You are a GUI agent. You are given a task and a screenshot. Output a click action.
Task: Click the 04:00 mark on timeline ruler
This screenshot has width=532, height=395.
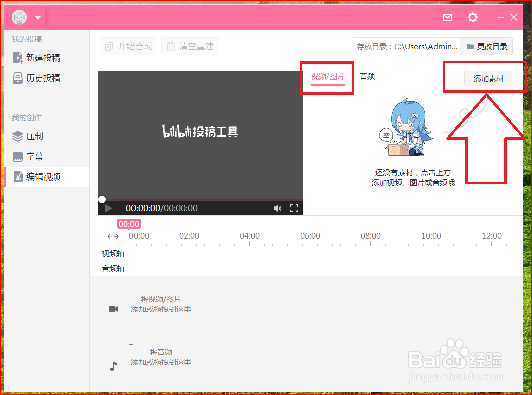coord(250,236)
